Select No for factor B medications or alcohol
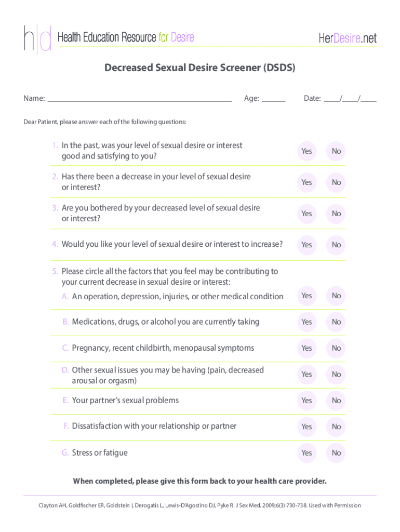The width and height of the screenshot is (400, 532). [336, 322]
